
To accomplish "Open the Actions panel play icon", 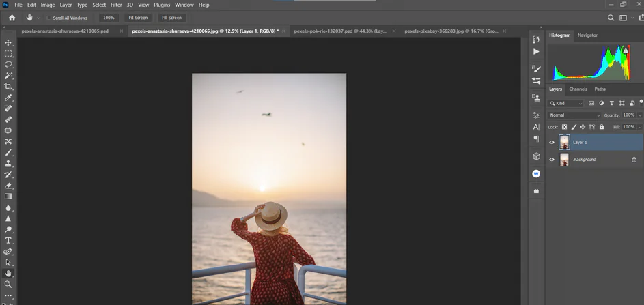I will [x=536, y=52].
